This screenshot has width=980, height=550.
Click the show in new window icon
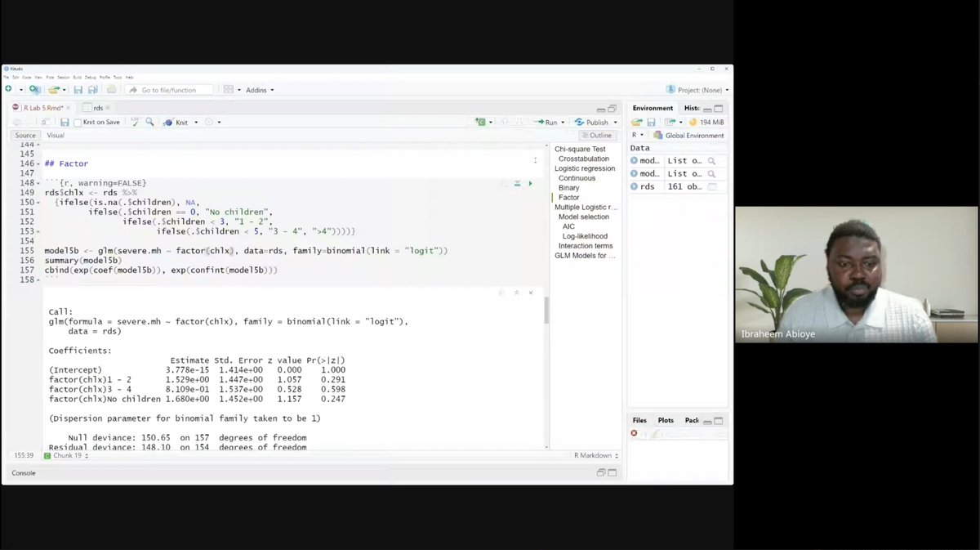(47, 122)
